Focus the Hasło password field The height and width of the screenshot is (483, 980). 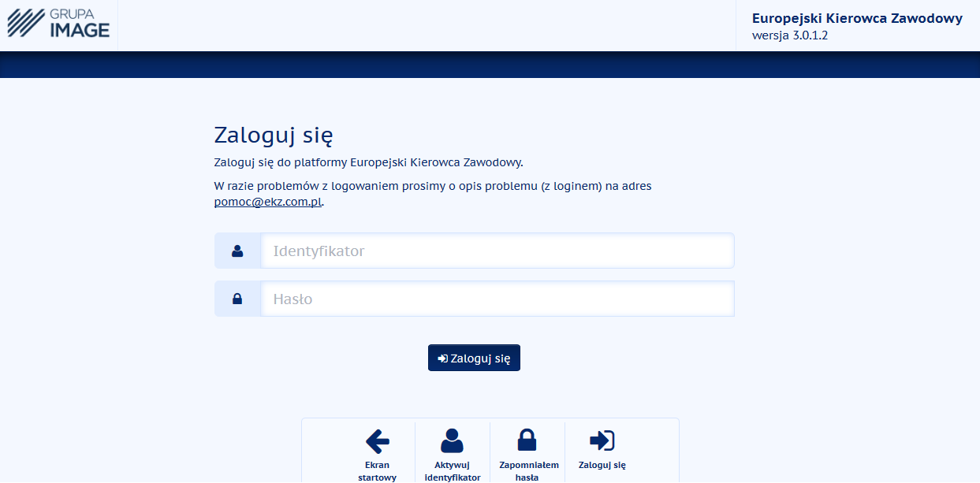coord(497,299)
